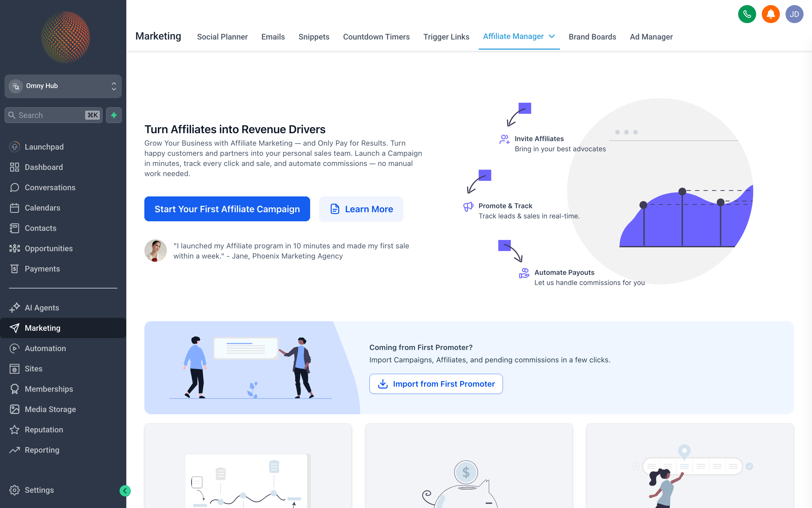Click the Promote & Track megaphone icon
812x508 pixels.
pos(468,206)
